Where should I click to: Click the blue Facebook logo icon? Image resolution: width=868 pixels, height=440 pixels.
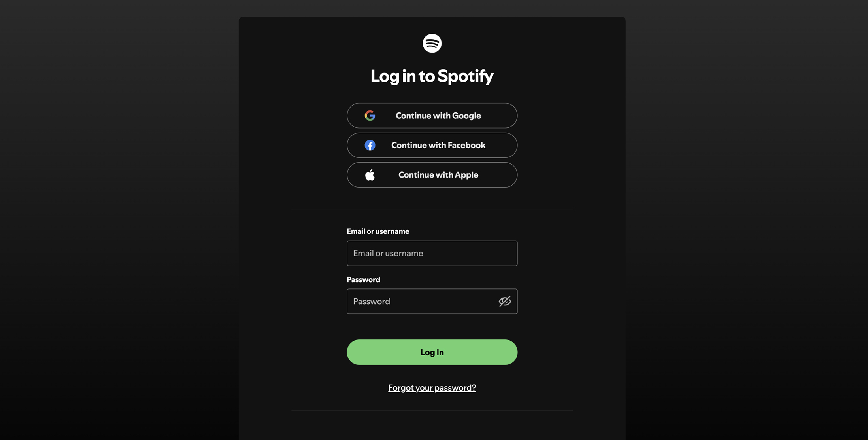370,145
